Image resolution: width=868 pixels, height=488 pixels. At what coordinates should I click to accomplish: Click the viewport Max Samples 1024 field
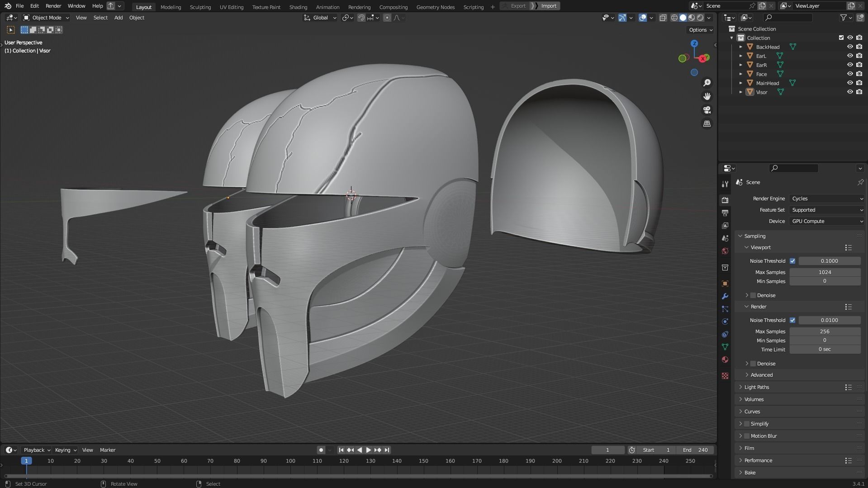pos(825,272)
